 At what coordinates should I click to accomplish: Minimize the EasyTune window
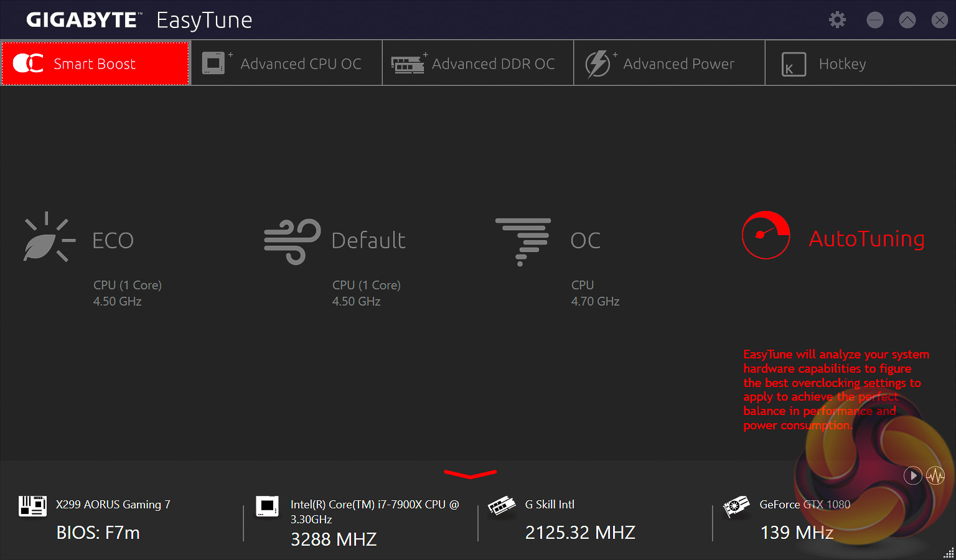coord(875,20)
